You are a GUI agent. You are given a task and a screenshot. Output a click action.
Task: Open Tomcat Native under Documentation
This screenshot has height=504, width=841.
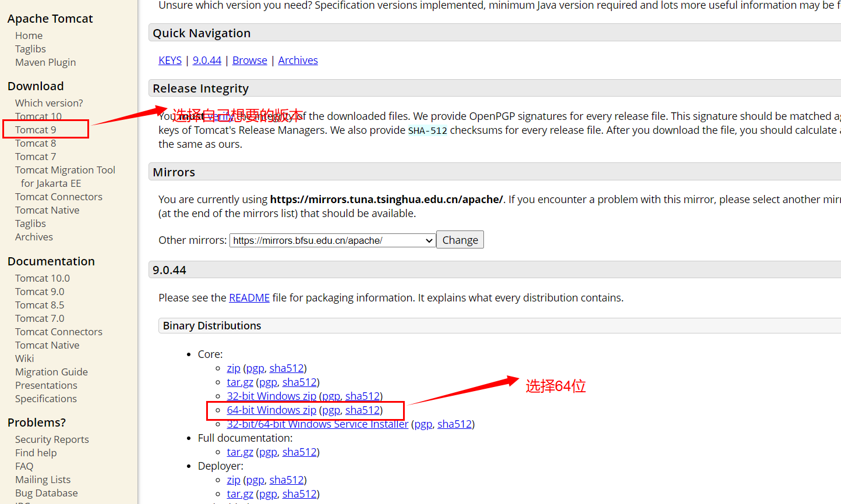pyautogui.click(x=47, y=345)
